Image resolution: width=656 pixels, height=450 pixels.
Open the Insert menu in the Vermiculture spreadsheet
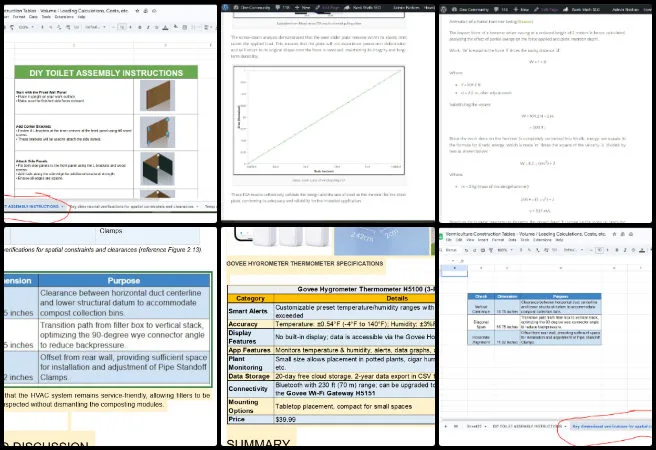(x=483, y=240)
